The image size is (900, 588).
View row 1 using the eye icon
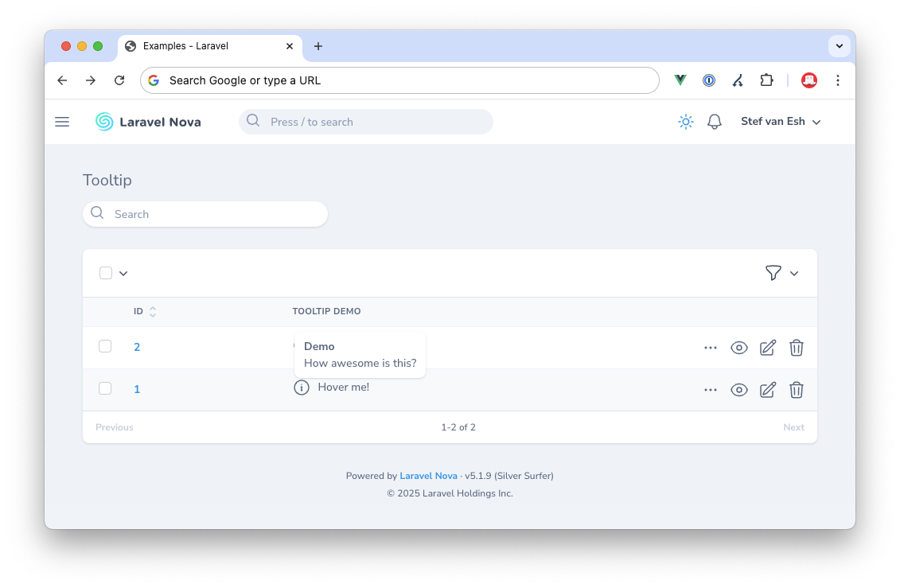coord(739,389)
